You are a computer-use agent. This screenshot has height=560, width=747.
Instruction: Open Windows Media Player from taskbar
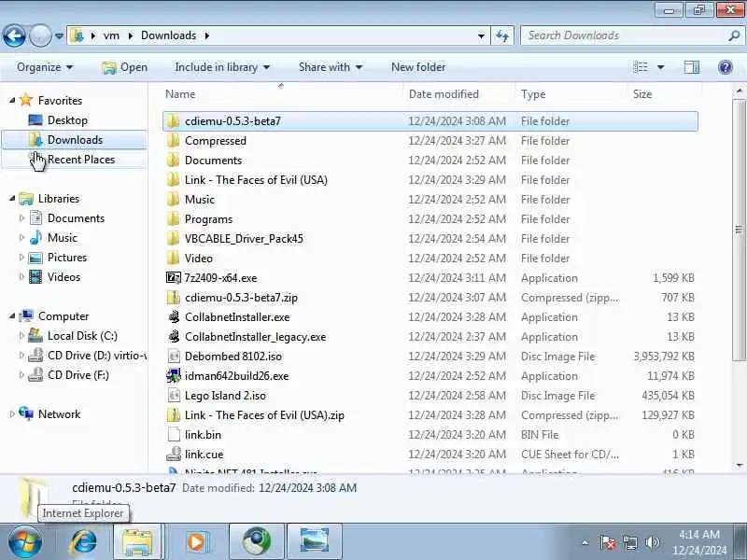click(x=197, y=542)
